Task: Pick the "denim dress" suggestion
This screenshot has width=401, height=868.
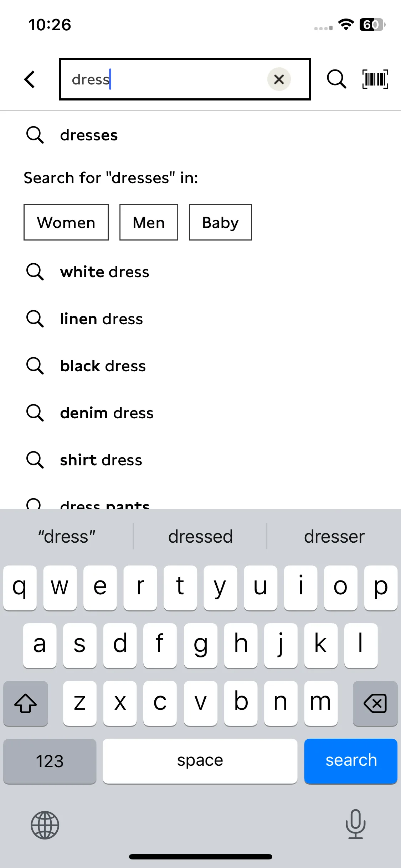Action: 200,413
